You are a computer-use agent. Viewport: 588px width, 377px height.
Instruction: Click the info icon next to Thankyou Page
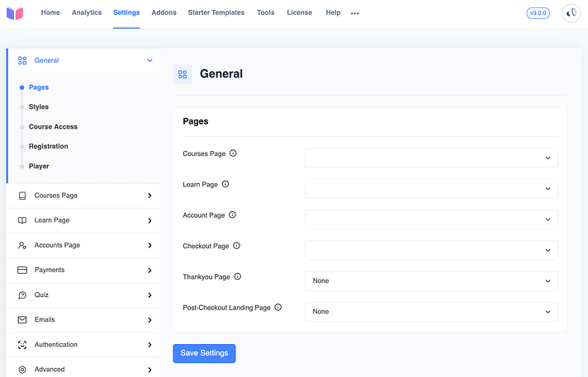(x=238, y=277)
